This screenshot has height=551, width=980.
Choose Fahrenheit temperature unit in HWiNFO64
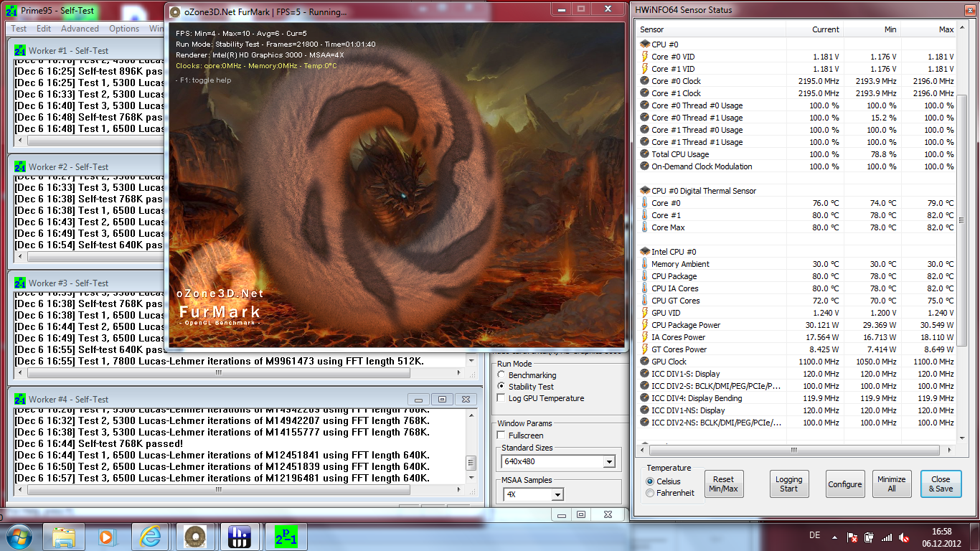650,493
